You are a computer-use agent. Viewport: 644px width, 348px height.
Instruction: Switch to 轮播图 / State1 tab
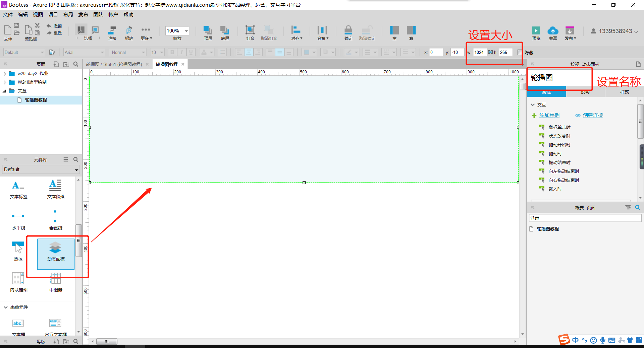coord(114,64)
